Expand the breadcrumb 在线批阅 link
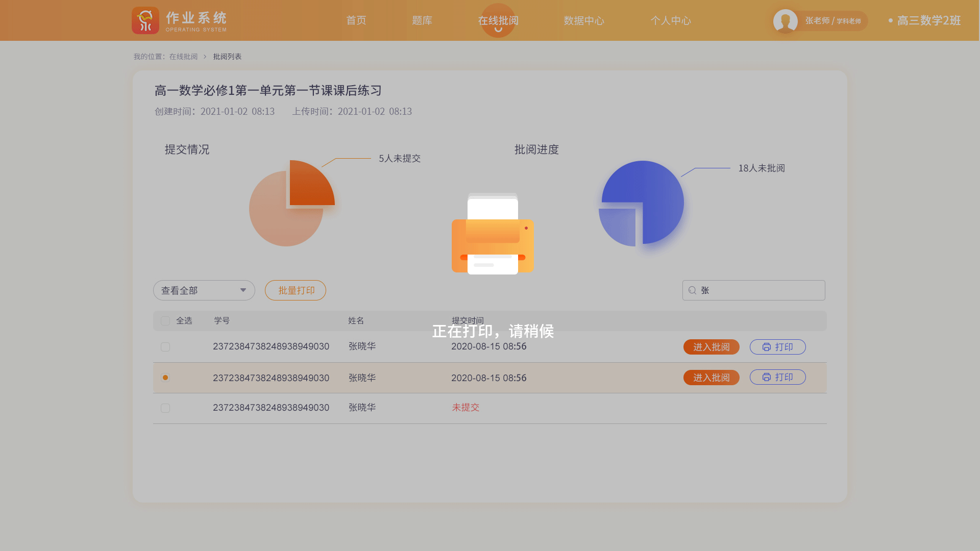 point(183,56)
